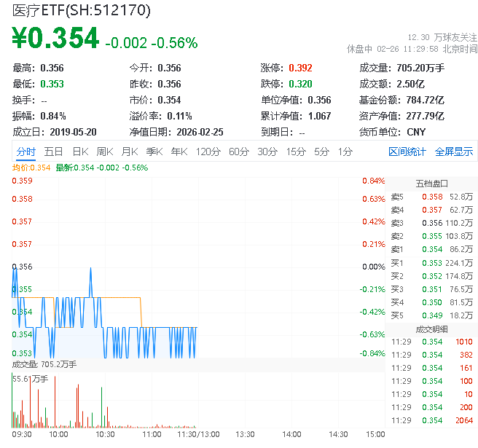Show the 年K yearly chart
This screenshot has width=478, height=448.
tap(179, 152)
